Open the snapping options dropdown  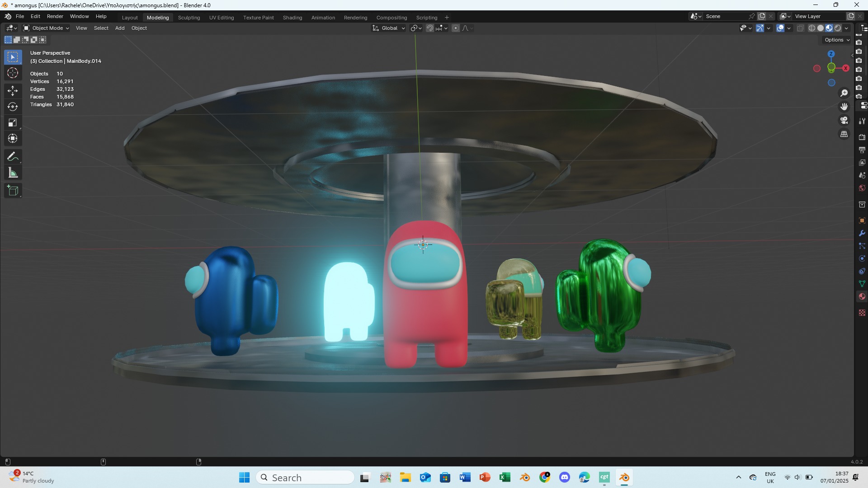(x=442, y=28)
